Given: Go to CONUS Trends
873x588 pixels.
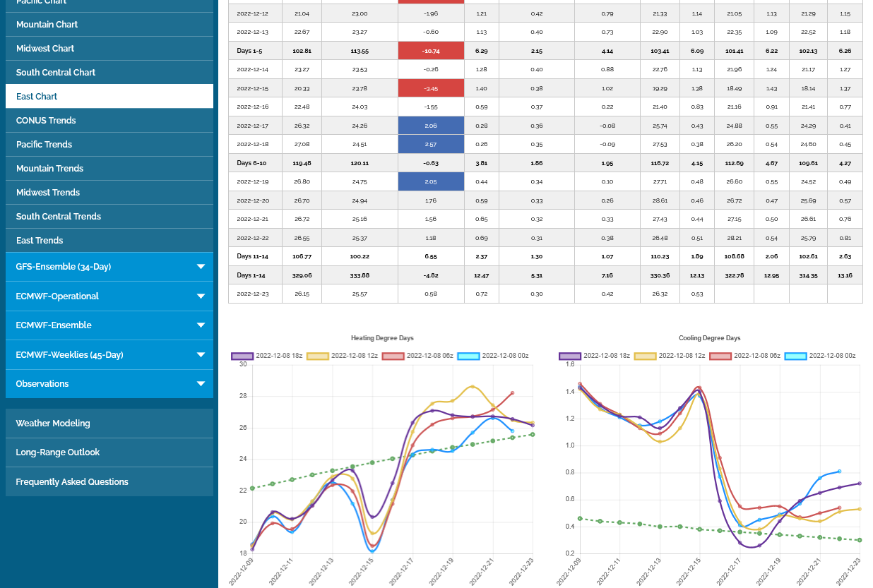Looking at the screenshot, I should click(x=46, y=121).
